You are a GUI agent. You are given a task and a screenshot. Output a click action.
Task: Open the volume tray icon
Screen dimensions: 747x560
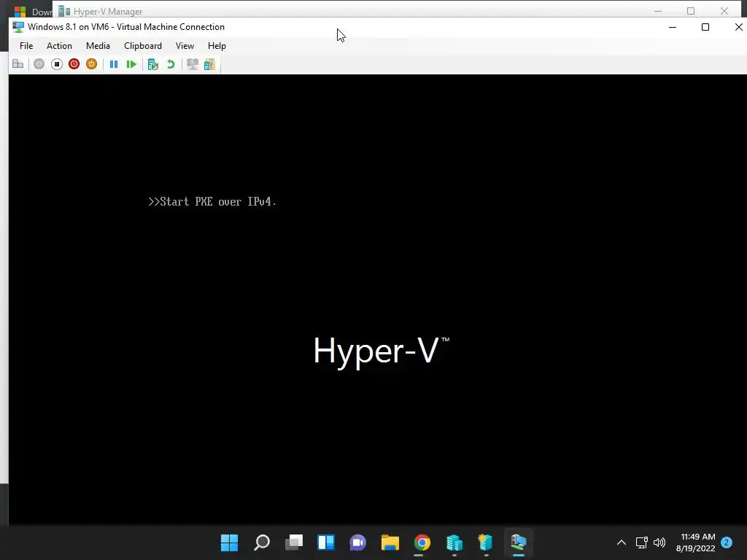[x=659, y=542]
